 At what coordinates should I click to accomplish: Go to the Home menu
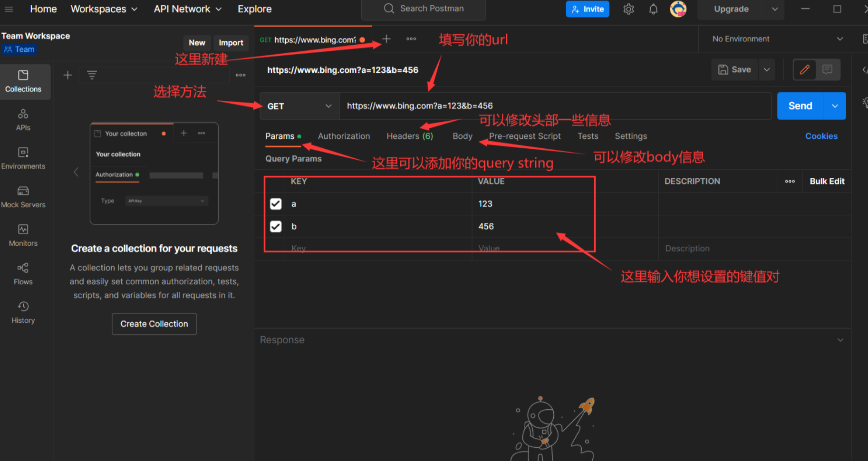(43, 9)
